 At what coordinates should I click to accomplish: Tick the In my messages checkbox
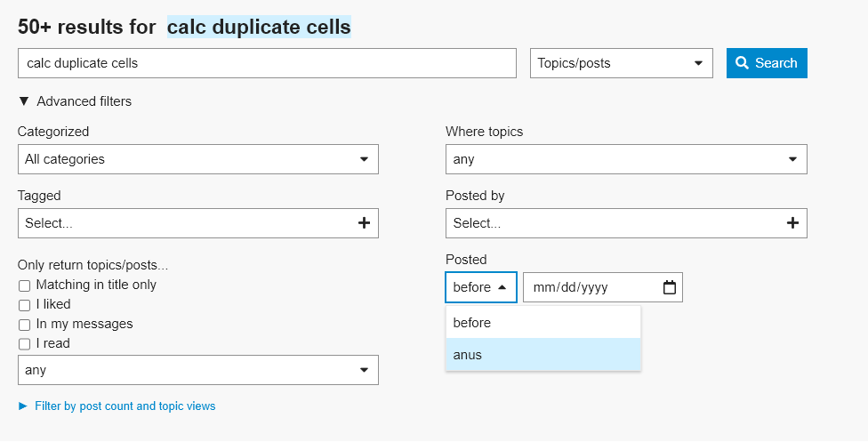coord(25,325)
